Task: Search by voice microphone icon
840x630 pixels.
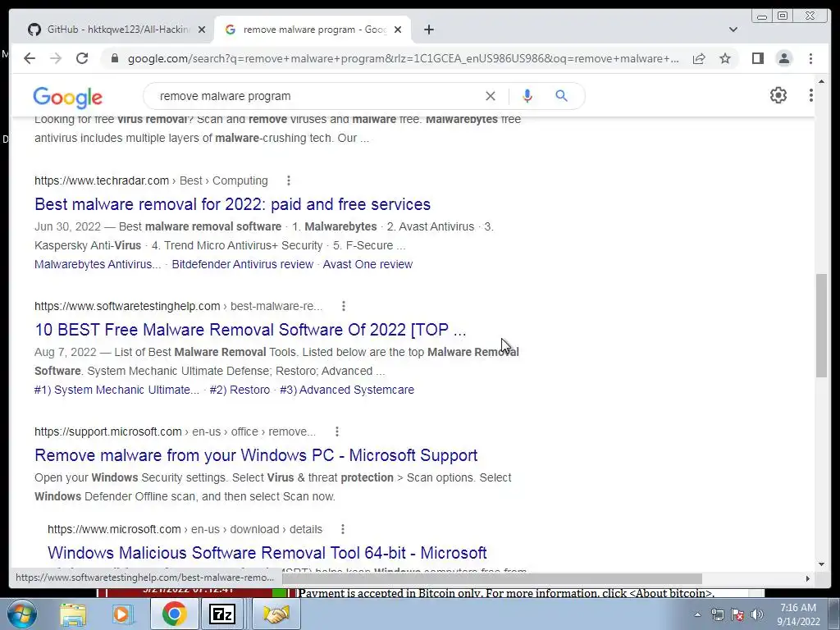Action: 527,96
